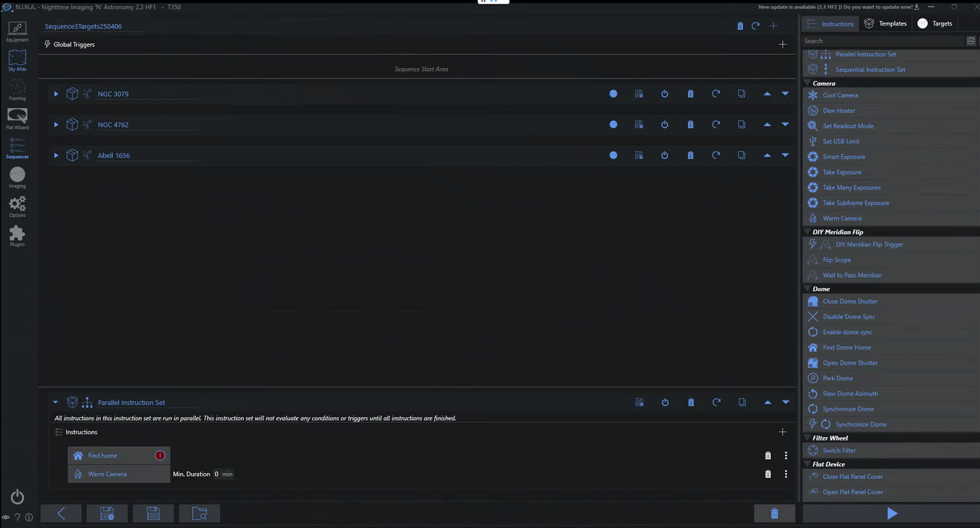980x528 pixels.
Task: Click the power icon at the sidebar bottom
Action: click(x=18, y=497)
